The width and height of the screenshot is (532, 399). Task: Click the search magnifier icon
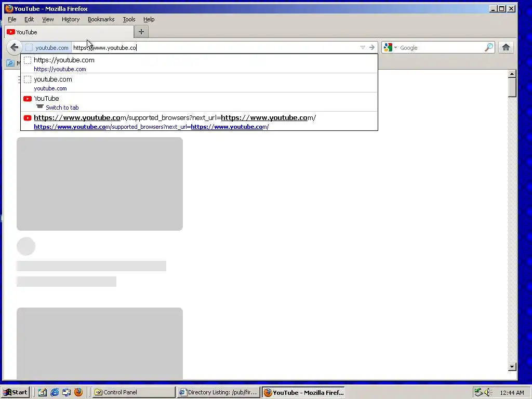pos(488,47)
